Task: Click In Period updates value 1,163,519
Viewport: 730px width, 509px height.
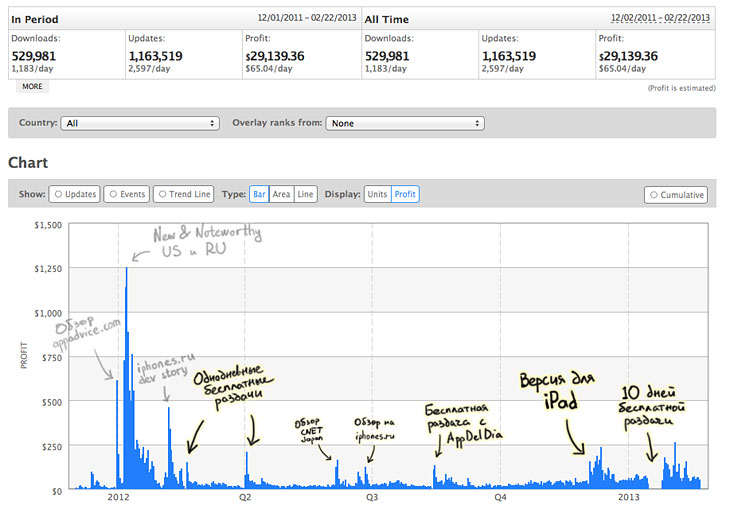Action: (x=155, y=56)
